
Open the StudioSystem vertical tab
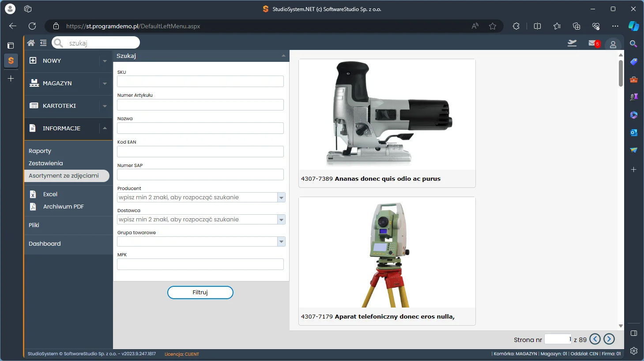click(x=11, y=61)
